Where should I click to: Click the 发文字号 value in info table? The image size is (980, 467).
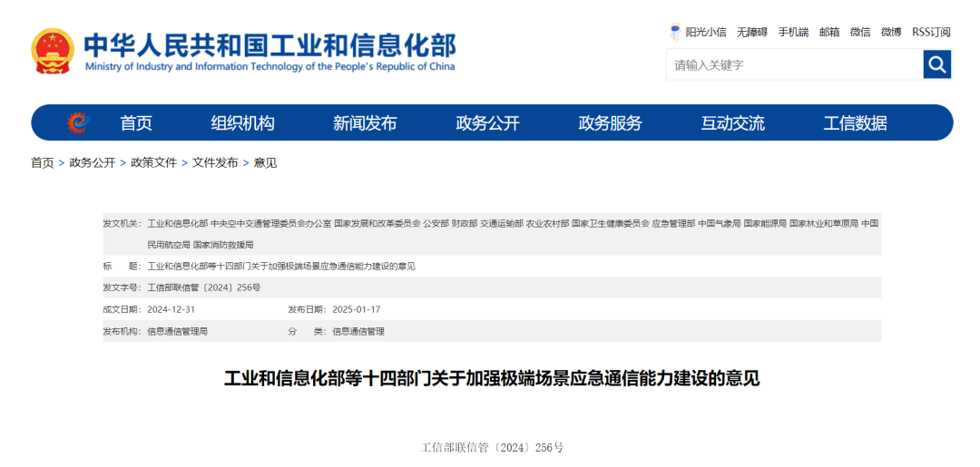pos(204,287)
